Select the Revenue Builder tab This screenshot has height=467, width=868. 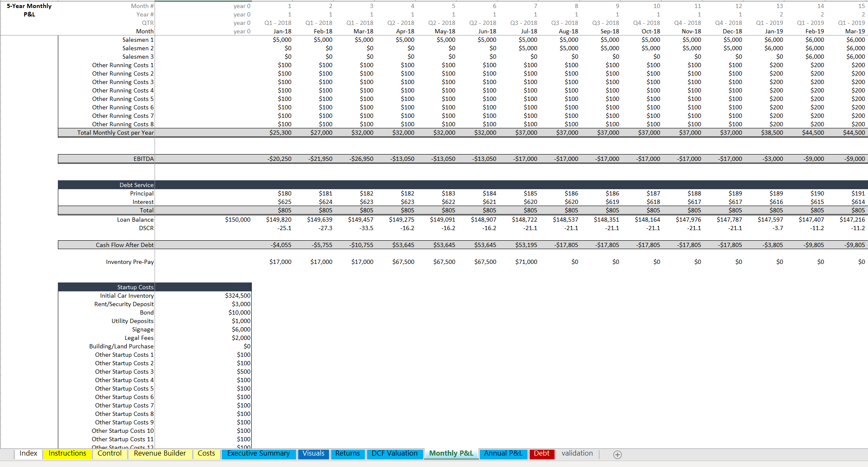[160, 453]
